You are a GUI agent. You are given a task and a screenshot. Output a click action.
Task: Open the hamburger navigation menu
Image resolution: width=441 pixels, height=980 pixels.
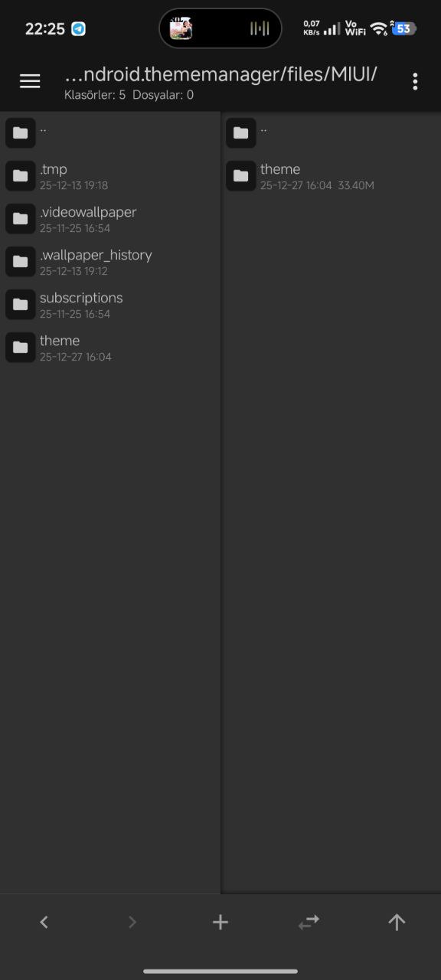click(30, 81)
